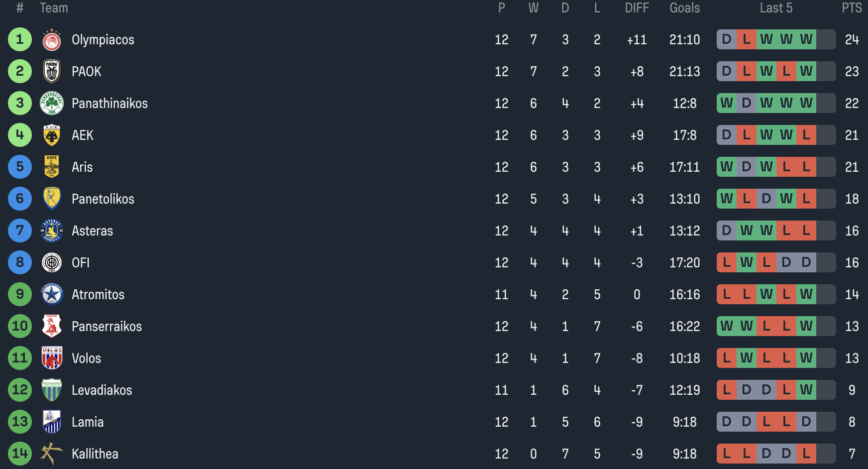868x469 pixels.
Task: Click the Goals column header
Action: (684, 8)
